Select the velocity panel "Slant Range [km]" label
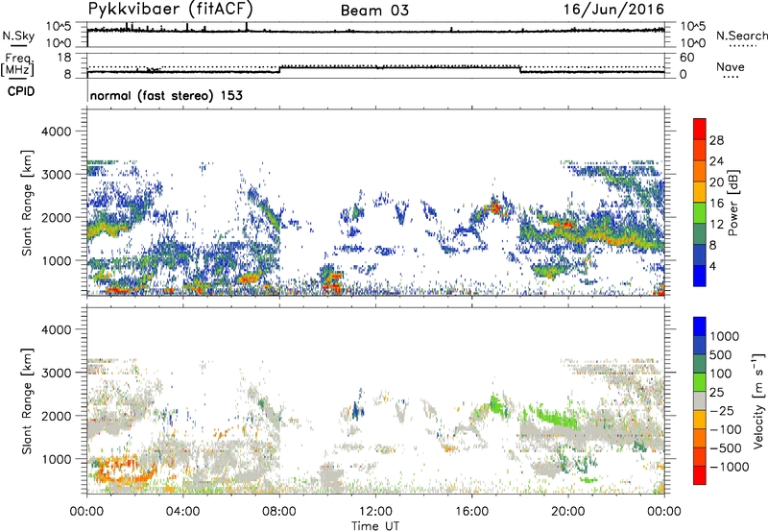This screenshot has height=532, width=768. [27, 400]
